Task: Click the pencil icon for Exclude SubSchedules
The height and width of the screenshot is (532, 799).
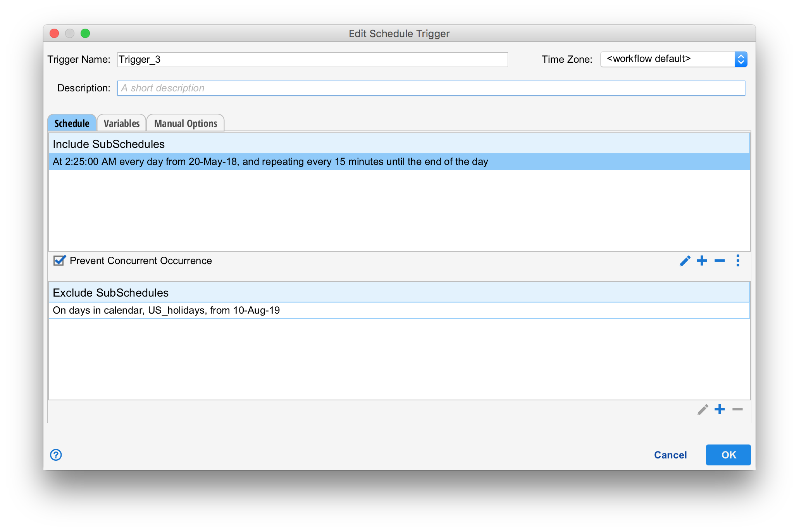Action: 703,410
